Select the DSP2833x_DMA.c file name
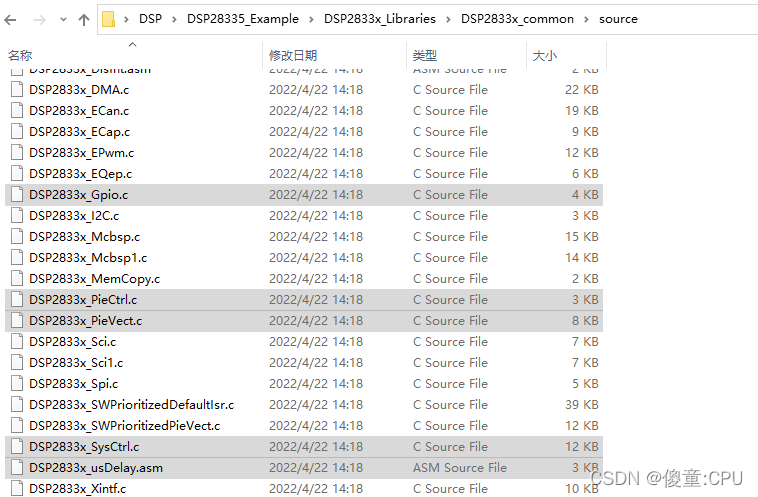758x497 pixels. (x=79, y=90)
